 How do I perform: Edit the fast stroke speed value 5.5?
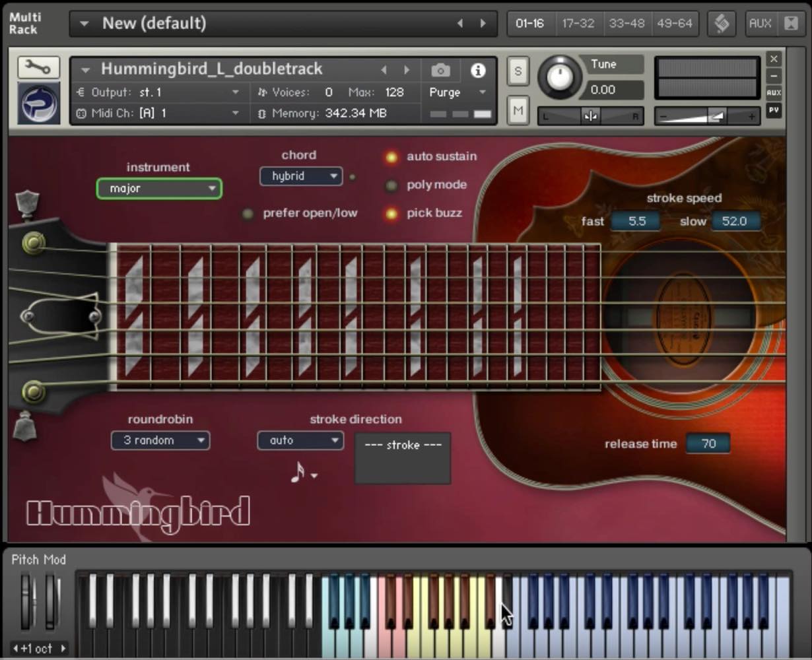tap(636, 221)
